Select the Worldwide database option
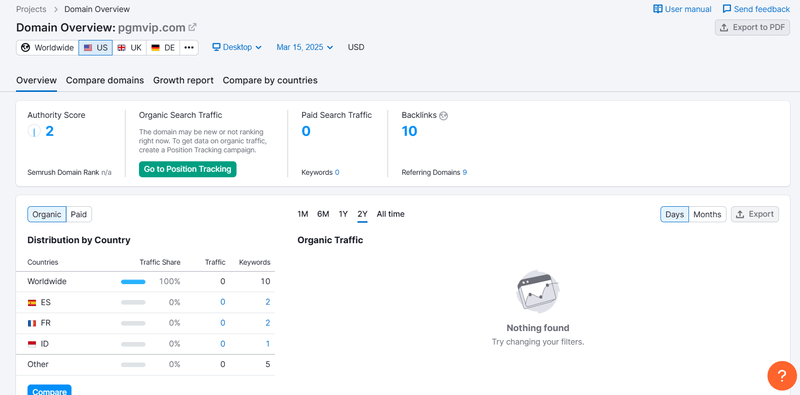Viewport: 800px width, 395px height. (x=47, y=47)
